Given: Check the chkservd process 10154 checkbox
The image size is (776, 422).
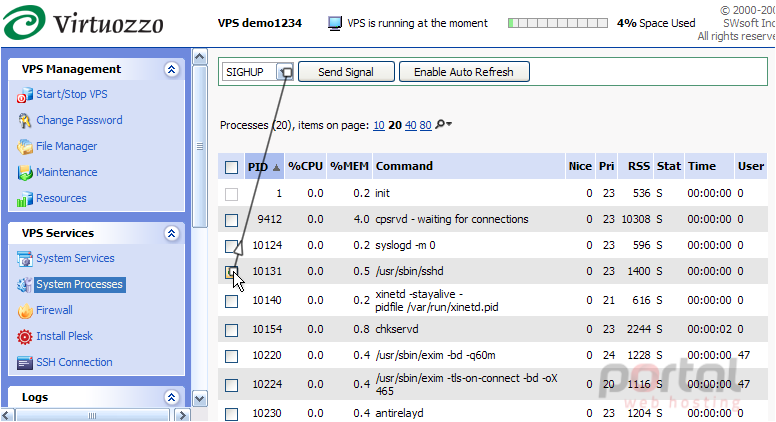Looking at the screenshot, I should [x=231, y=330].
